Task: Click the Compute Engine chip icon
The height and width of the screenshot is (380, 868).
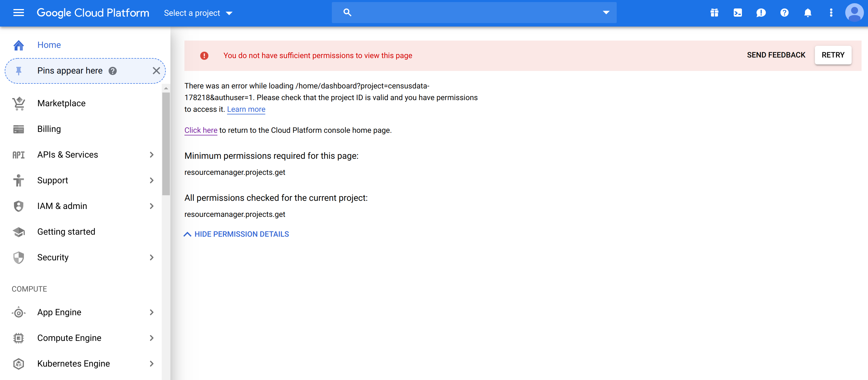Action: click(18, 338)
